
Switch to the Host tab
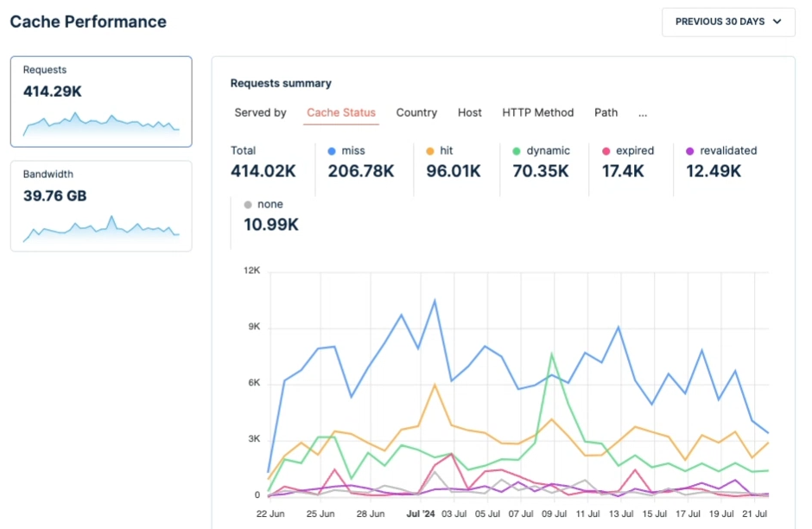click(x=470, y=113)
